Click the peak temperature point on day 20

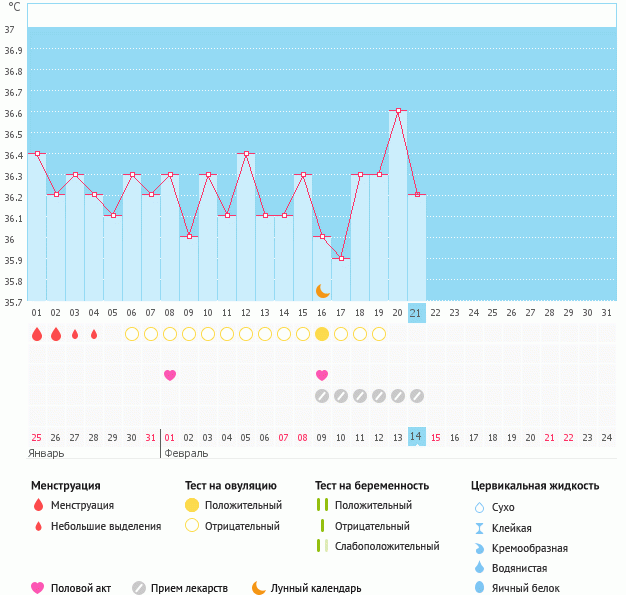click(x=398, y=110)
